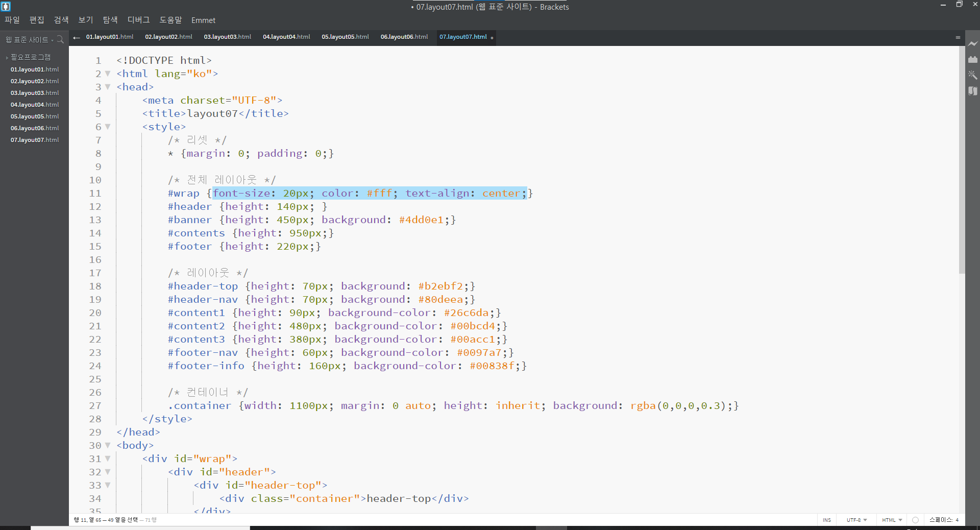Open 05.layout05.html in sidebar file tree
Screen dimensions: 980x530
pos(35,116)
